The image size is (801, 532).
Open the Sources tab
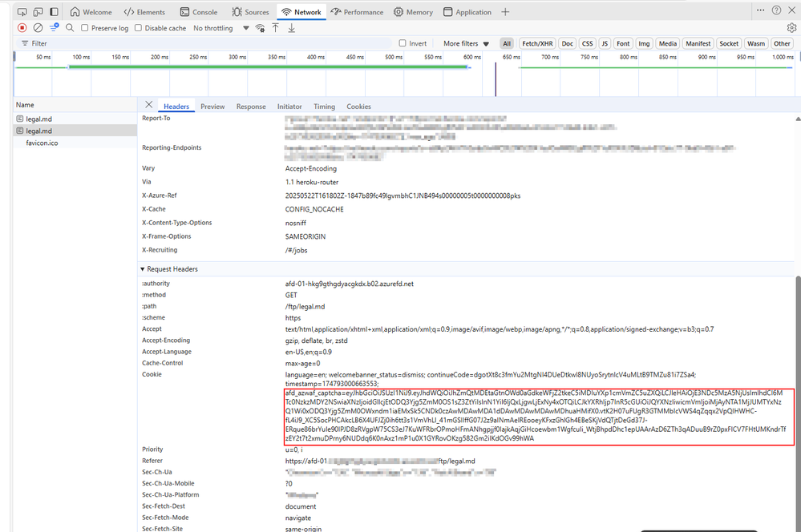coord(250,12)
